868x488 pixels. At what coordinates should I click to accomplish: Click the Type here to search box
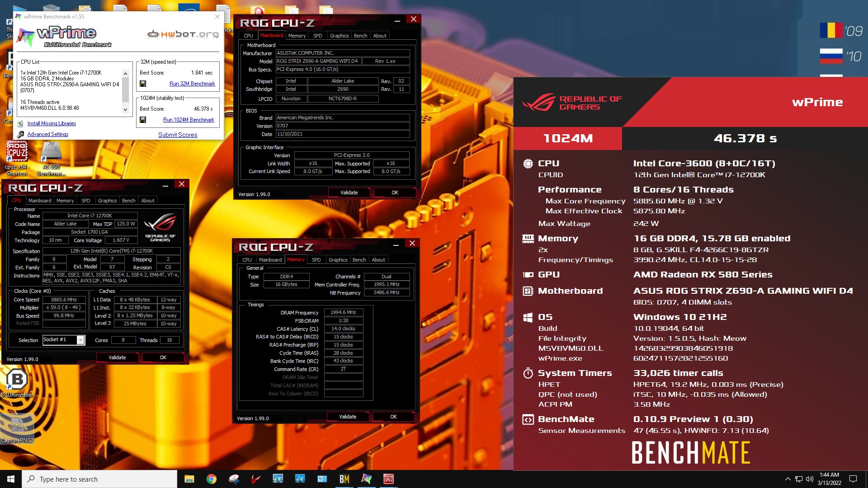tap(99, 479)
